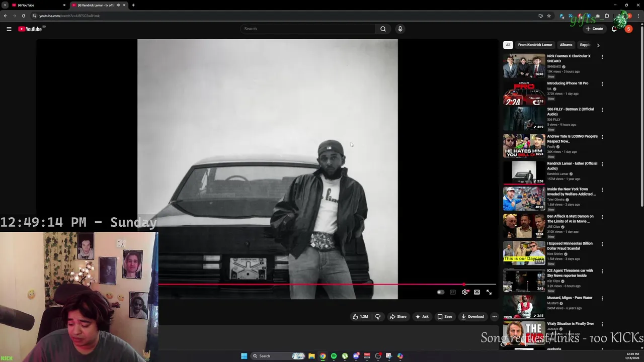Click the Create video button
Screen dimensions: 644x362
(594, 29)
